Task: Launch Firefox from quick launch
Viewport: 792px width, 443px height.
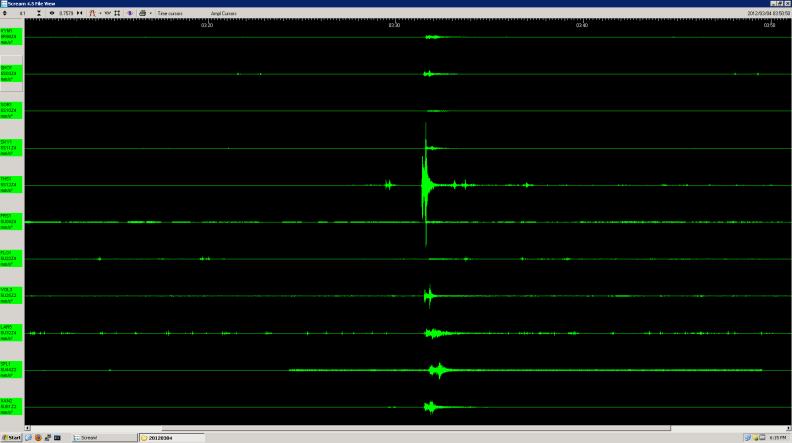Action: 38,437
